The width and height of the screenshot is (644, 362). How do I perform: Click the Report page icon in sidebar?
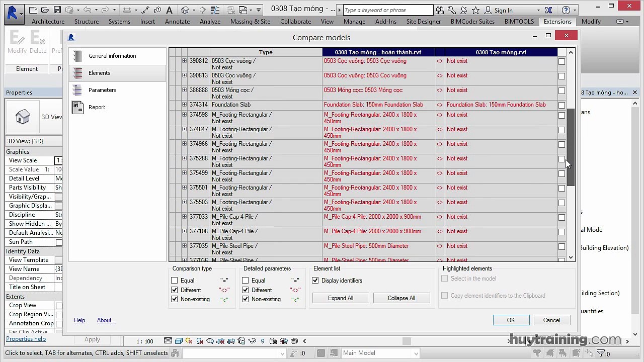pyautogui.click(x=77, y=107)
